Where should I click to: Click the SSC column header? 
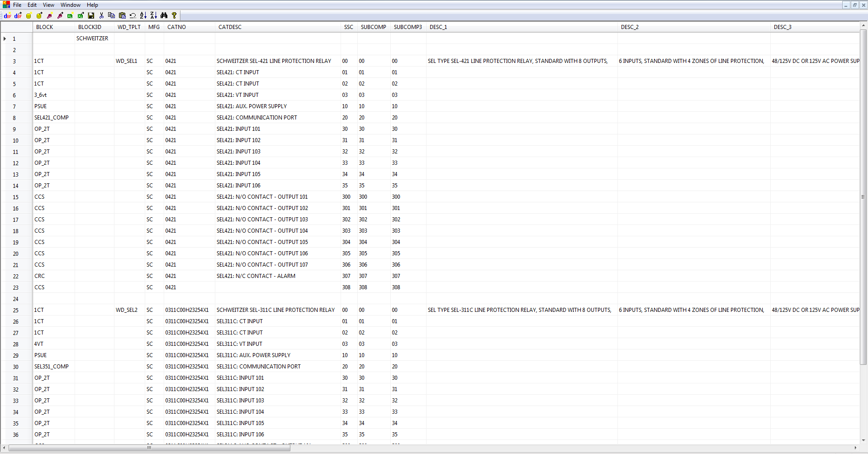click(x=349, y=27)
